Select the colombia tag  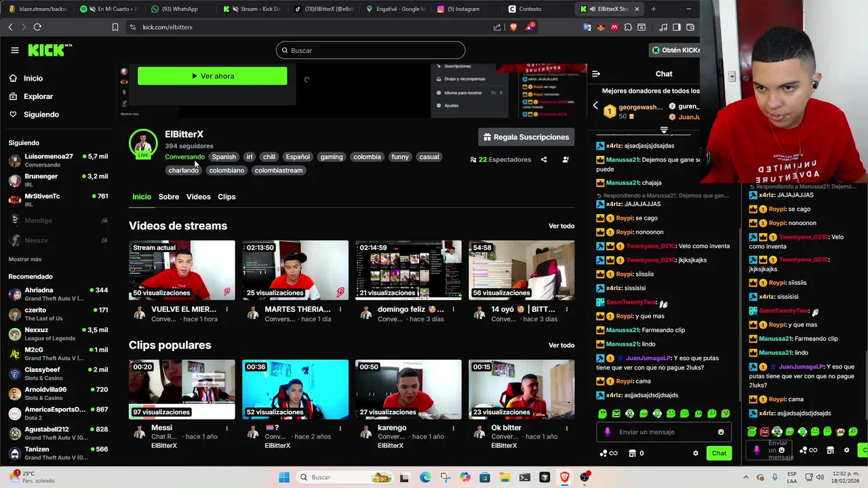tap(367, 157)
